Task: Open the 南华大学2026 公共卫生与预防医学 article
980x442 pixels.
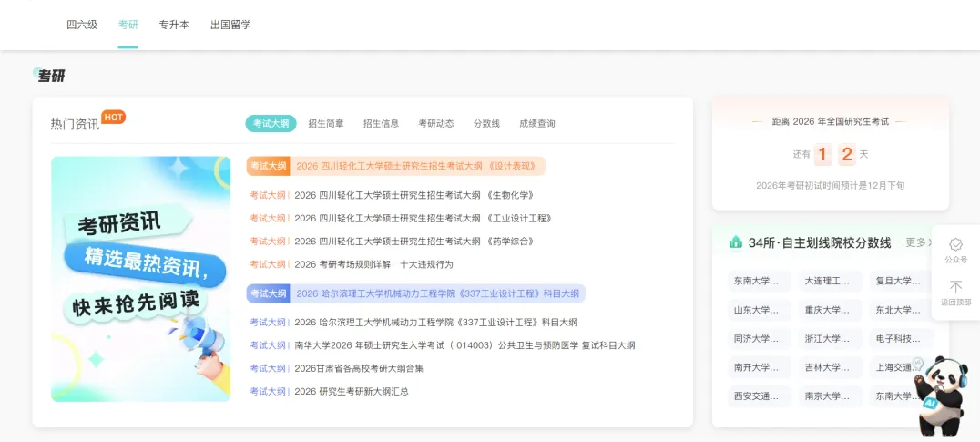Action: 464,345
